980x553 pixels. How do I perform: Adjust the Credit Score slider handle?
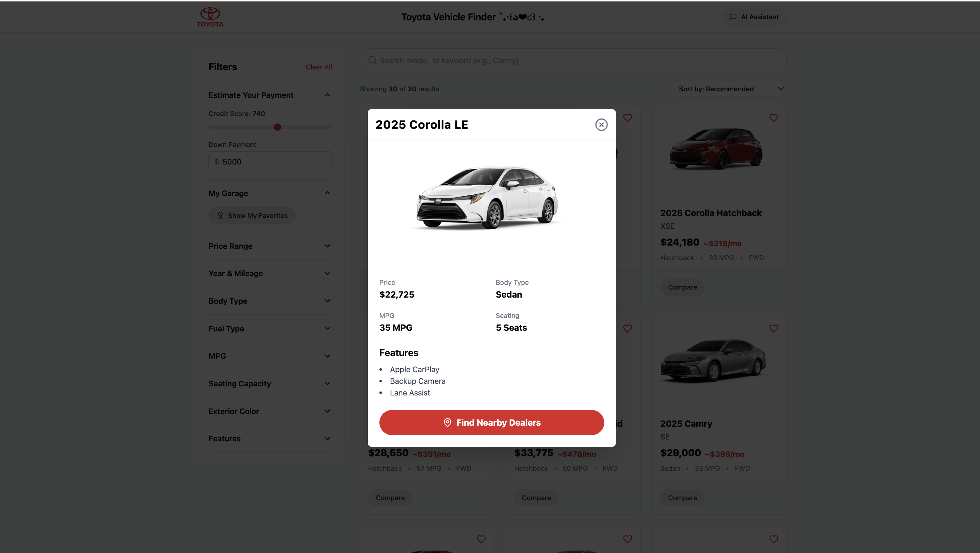point(277,127)
